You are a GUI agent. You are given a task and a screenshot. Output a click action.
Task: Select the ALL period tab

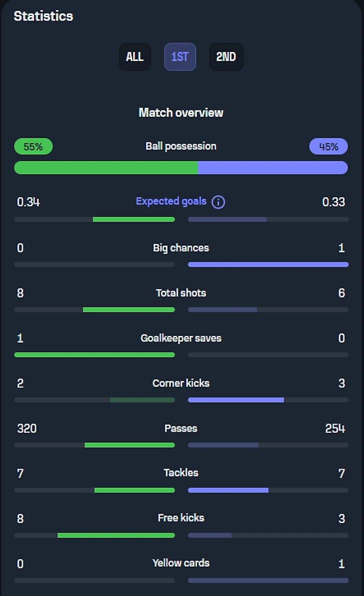(135, 57)
